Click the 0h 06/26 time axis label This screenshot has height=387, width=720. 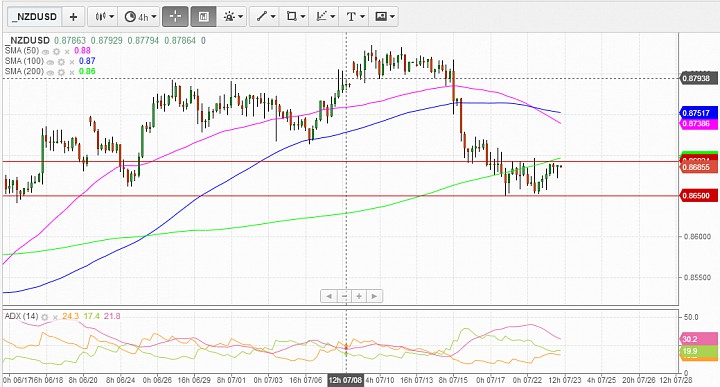click(158, 380)
